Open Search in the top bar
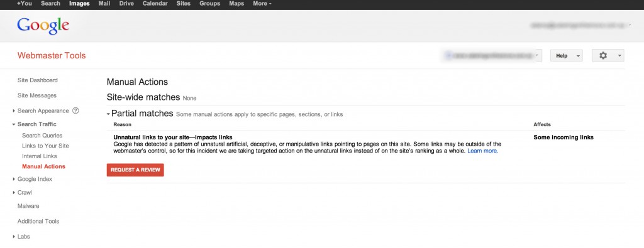The image size is (644, 248). 50,4
